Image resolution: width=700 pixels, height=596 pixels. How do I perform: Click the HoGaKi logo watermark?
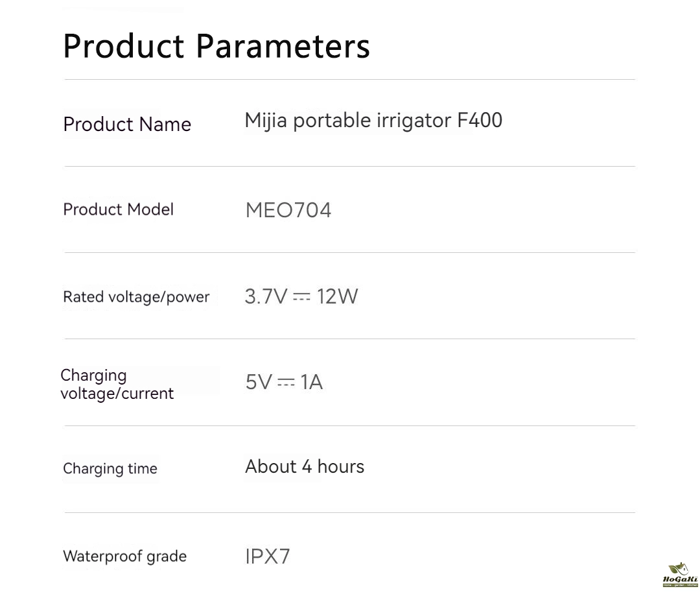681,575
